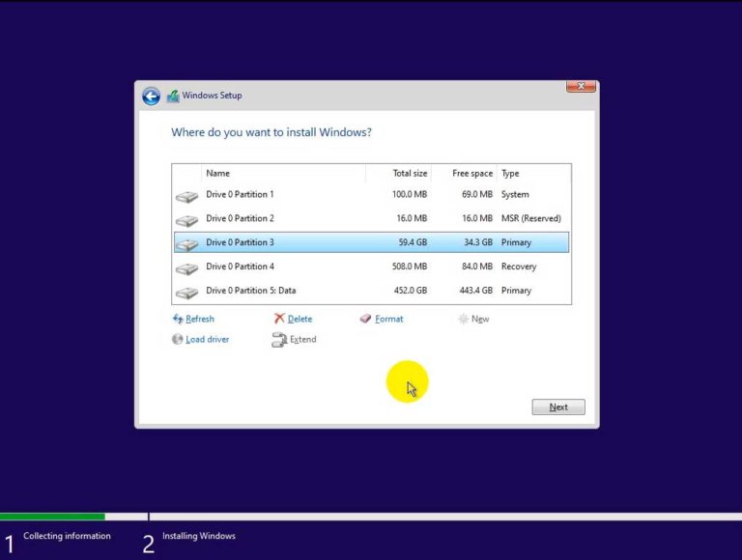Click the Extend partition icon
Image resolution: width=742 pixels, height=560 pixels.
click(x=279, y=340)
